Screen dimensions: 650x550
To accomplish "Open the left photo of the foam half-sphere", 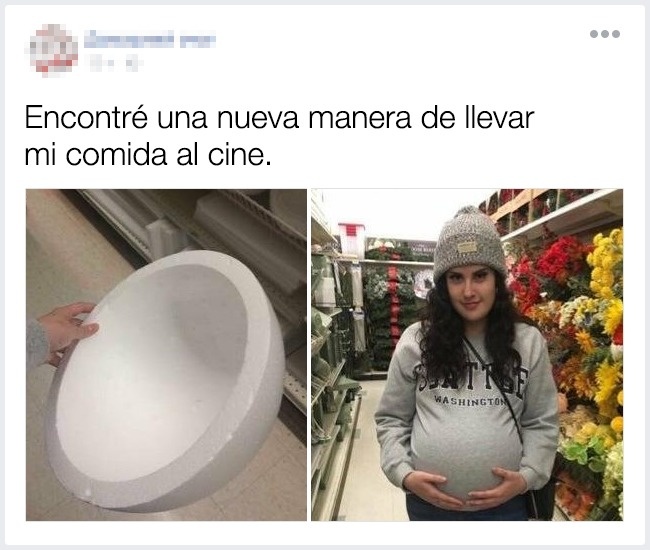I will tap(166, 355).
